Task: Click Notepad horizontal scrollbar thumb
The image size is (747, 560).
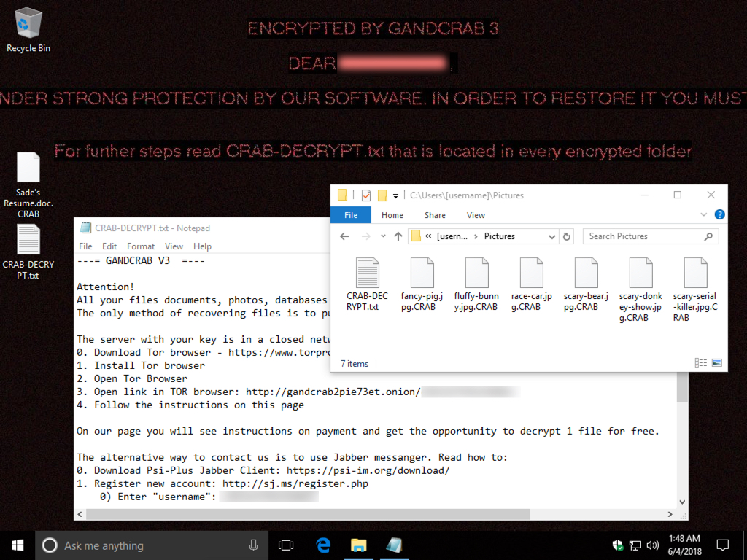Action: [309, 514]
